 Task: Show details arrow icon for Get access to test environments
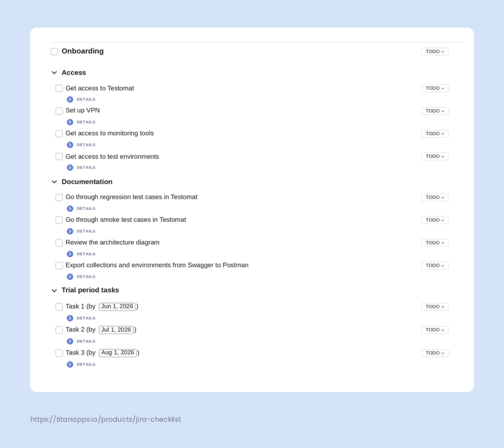[x=70, y=168]
